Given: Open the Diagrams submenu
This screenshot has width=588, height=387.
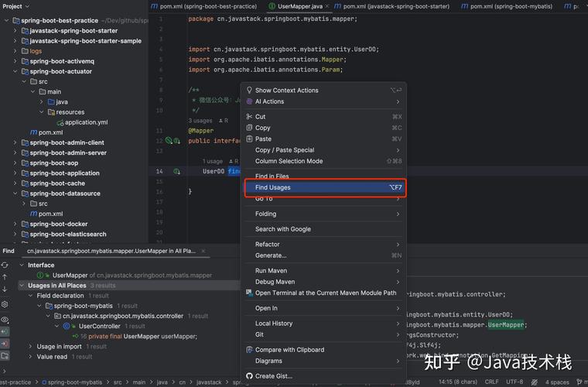Looking at the screenshot, I should (324, 361).
